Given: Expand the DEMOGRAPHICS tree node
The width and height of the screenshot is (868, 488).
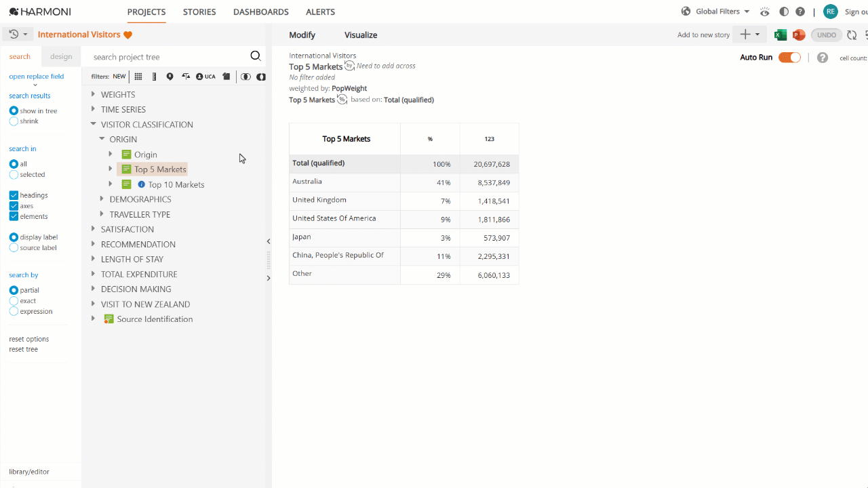Looking at the screenshot, I should click(102, 199).
